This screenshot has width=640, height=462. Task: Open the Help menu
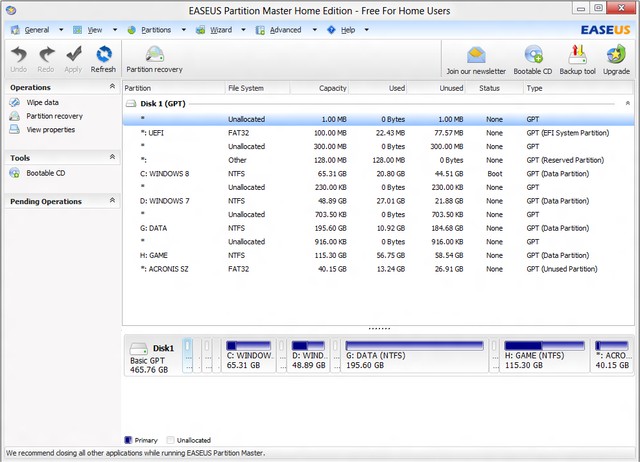pos(348,30)
